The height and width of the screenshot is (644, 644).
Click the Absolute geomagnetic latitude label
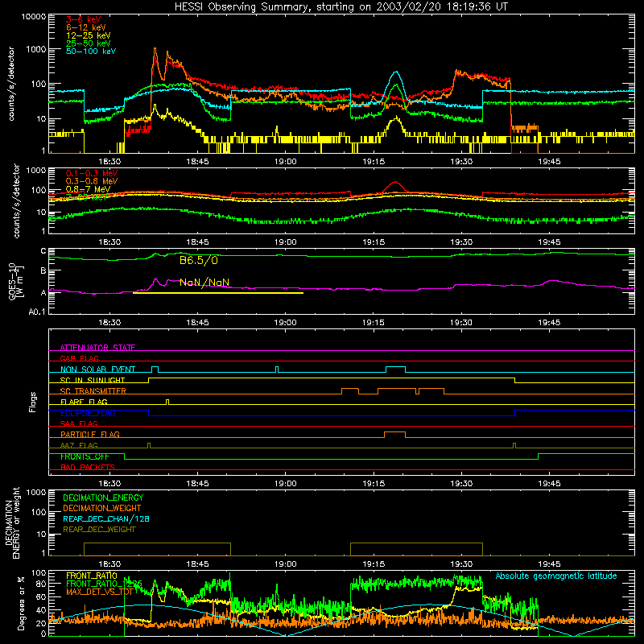point(556,576)
